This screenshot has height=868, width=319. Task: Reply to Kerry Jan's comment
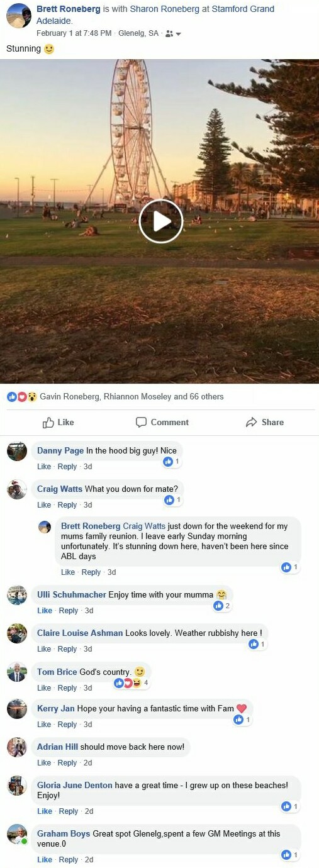coord(67,725)
